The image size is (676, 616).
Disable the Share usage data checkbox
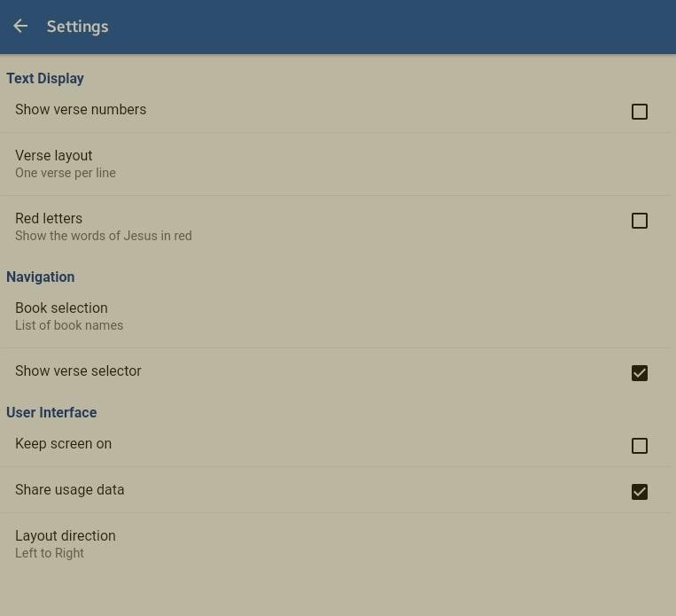[x=639, y=492]
